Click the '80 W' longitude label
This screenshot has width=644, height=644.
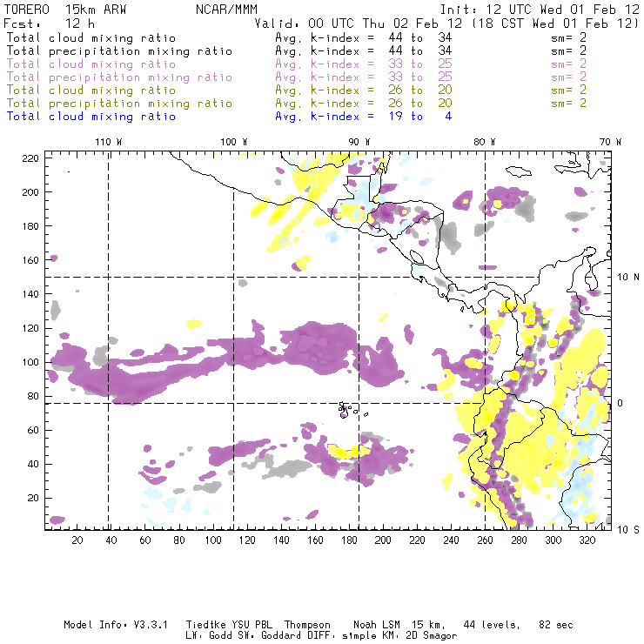(x=484, y=142)
